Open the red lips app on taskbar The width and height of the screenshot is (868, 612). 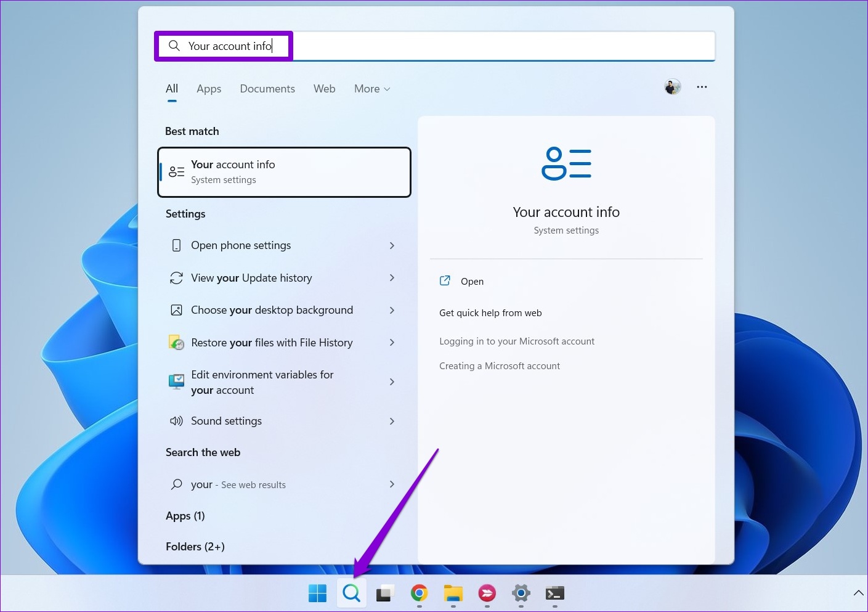487,594
